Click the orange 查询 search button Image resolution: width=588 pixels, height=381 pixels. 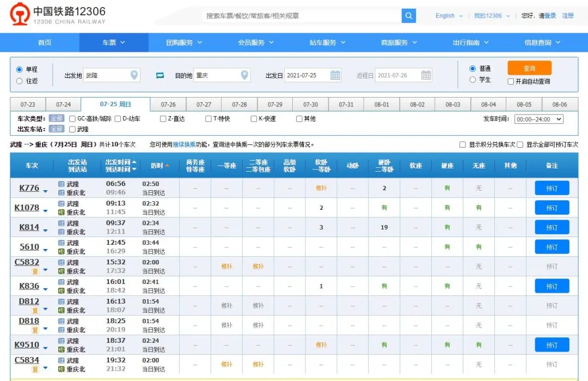[x=529, y=68]
